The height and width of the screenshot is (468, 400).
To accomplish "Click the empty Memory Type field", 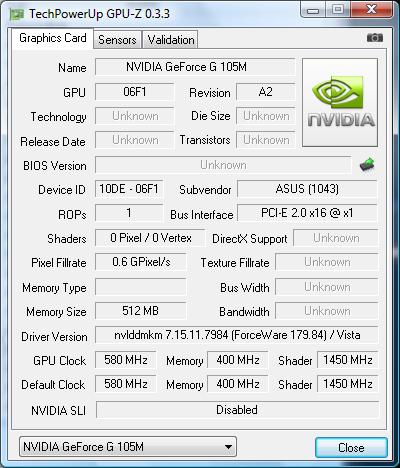I will point(140,287).
